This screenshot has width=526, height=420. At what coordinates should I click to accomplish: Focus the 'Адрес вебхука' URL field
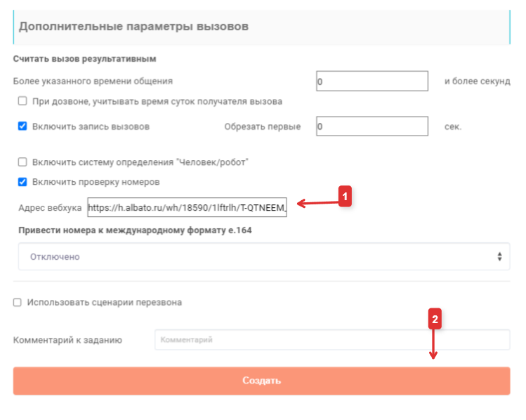[188, 207]
